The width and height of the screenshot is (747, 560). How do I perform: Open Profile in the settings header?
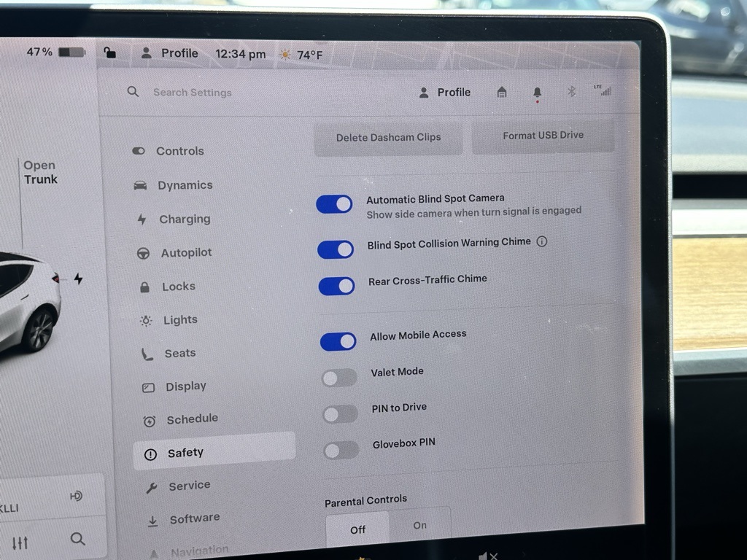point(444,93)
